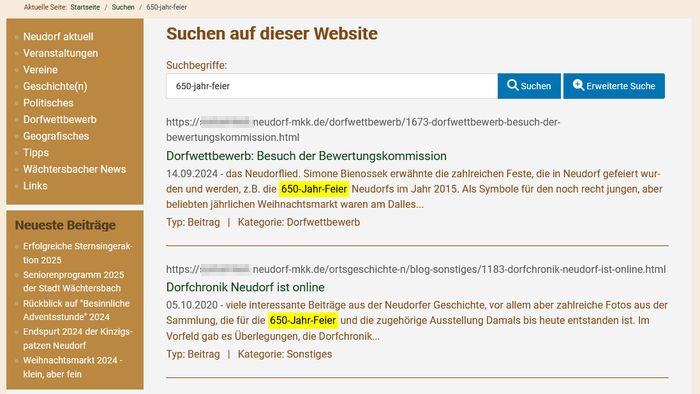Click the Suchen button label

(x=536, y=86)
